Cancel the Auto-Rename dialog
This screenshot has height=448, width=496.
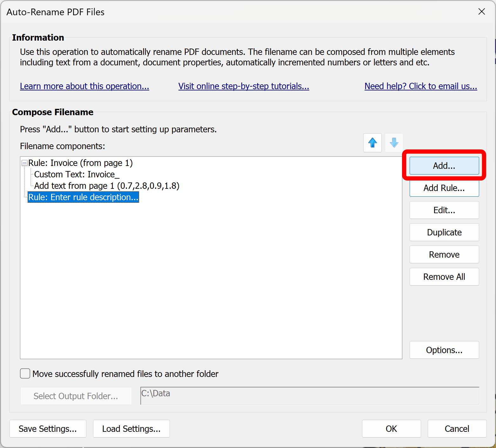[457, 429]
